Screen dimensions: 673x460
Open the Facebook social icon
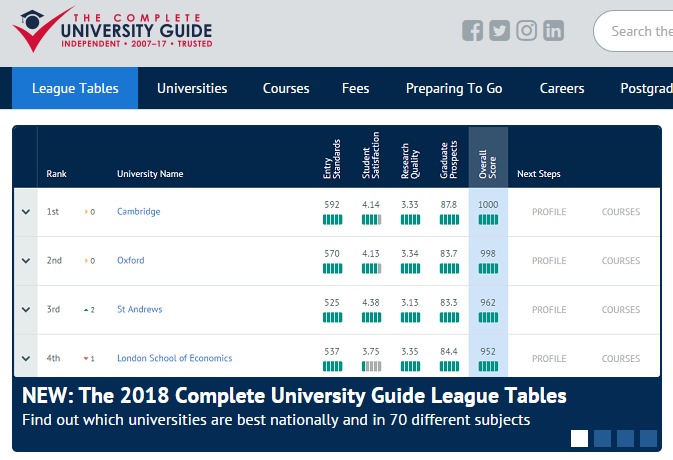473,31
